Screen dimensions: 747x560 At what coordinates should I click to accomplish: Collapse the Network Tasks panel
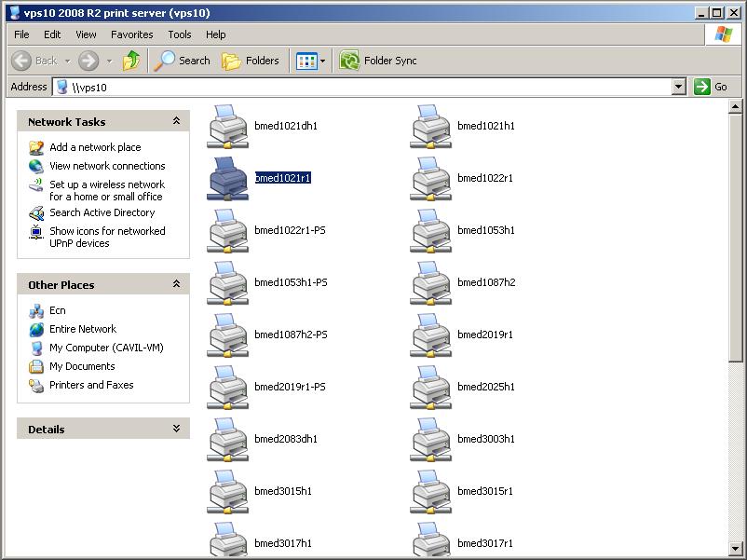176,121
